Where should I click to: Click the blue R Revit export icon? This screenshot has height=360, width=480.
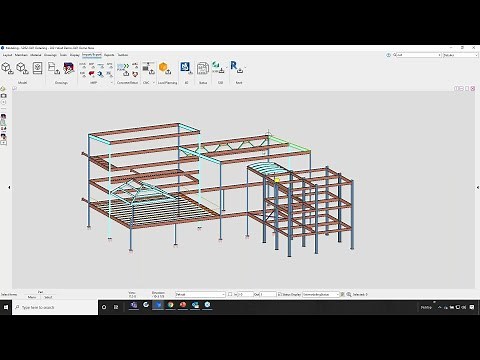pyautogui.click(x=237, y=67)
